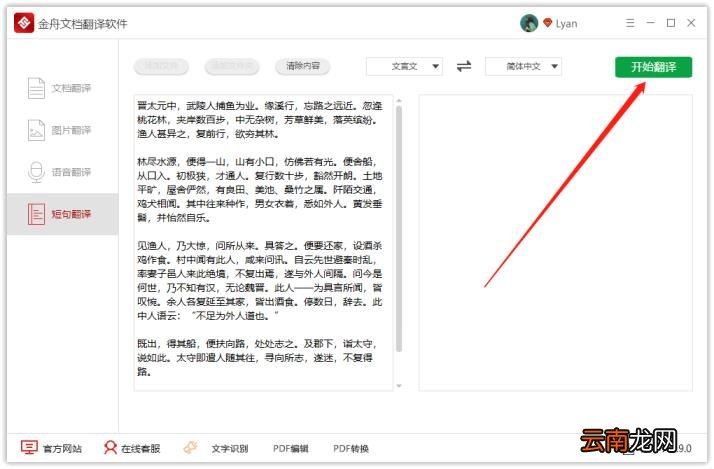
Task: Click the username Lyan
Action: [x=566, y=24]
